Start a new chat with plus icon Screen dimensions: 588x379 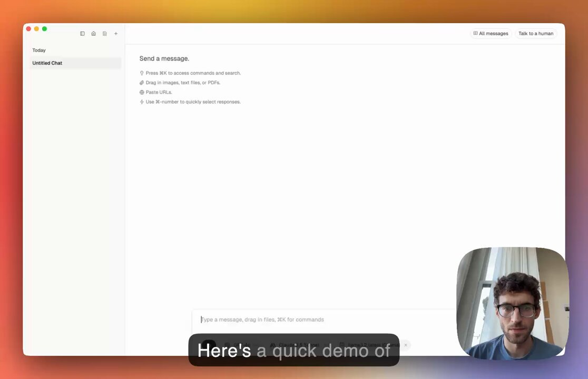tap(116, 34)
